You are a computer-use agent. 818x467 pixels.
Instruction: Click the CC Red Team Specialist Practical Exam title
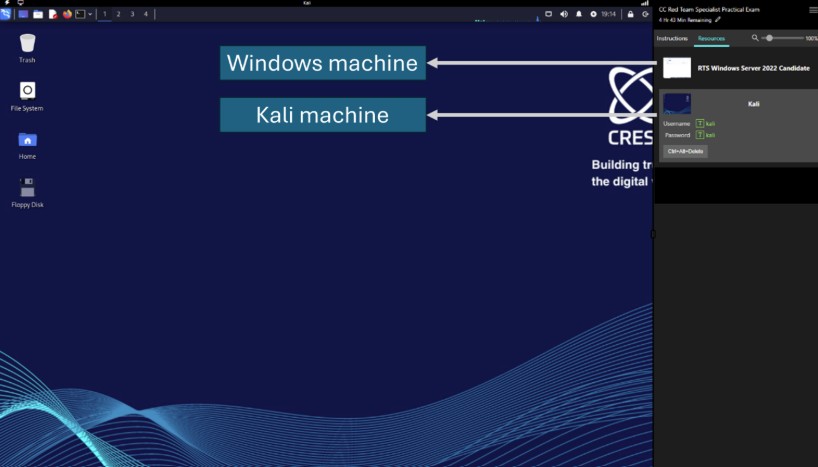point(709,9)
